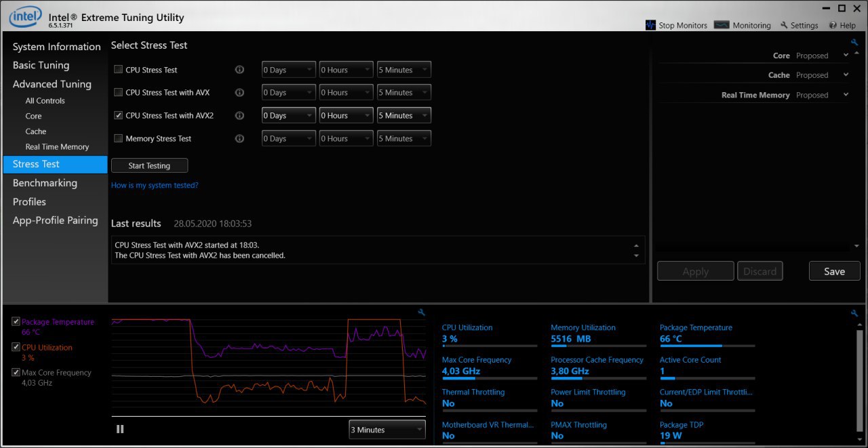Open Minutes dropdown for CPU Stress Test
This screenshot has width=868, height=448.
click(x=404, y=70)
